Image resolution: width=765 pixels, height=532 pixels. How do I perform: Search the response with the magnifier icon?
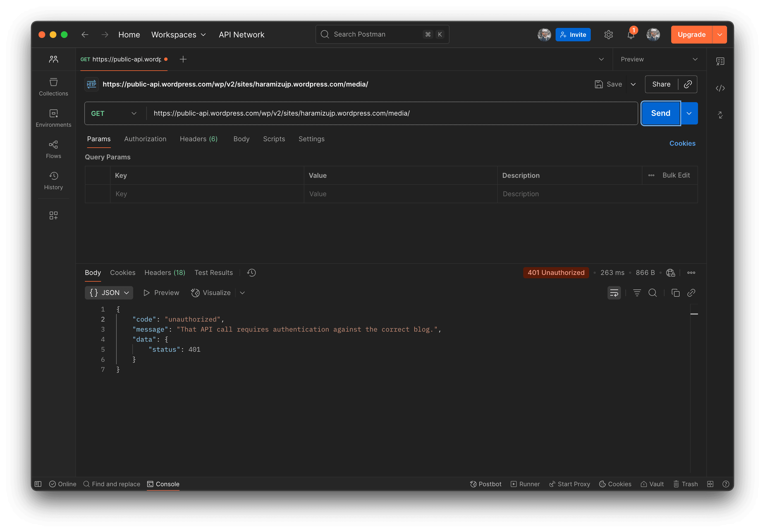[x=652, y=293]
